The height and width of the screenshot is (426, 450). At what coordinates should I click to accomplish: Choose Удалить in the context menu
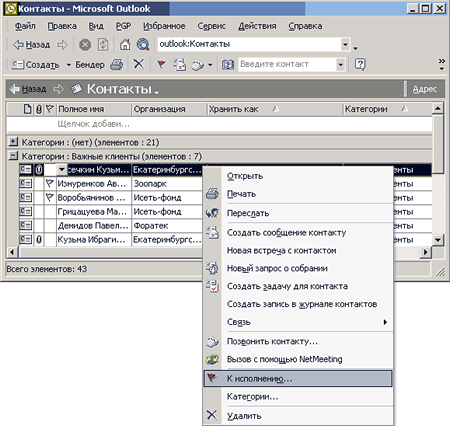(298, 416)
